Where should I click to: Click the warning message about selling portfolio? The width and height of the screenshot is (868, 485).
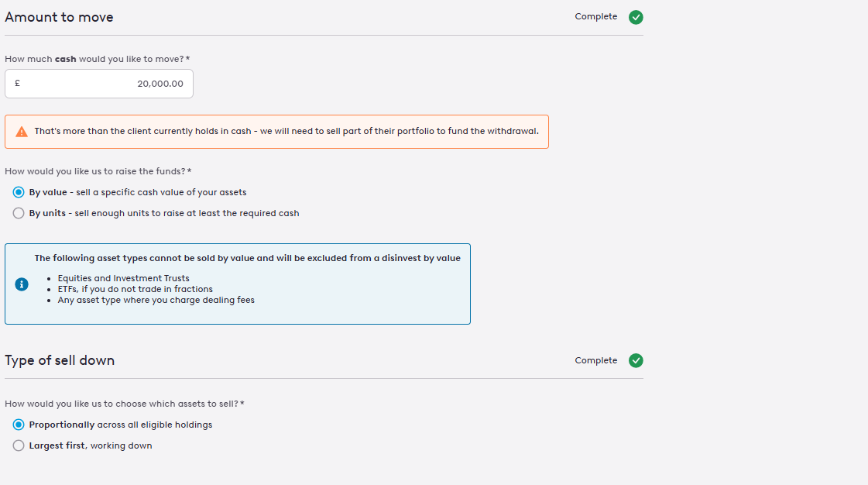coord(286,132)
